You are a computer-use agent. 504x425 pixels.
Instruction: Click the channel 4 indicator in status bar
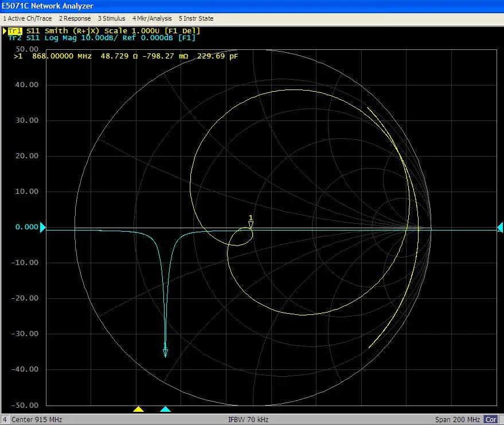(x=5, y=419)
